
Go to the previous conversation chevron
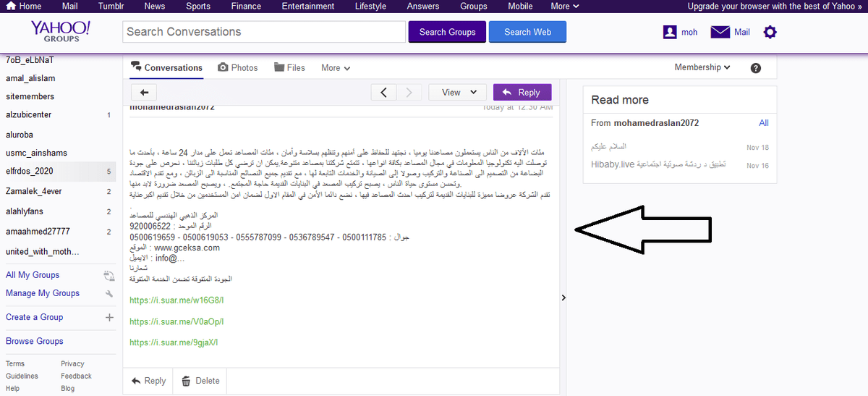tap(383, 93)
